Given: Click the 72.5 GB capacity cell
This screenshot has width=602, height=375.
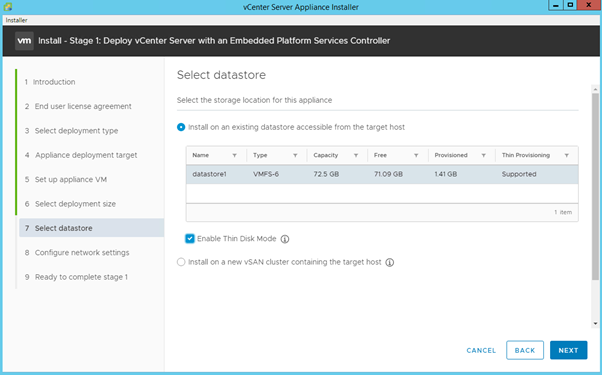Looking at the screenshot, I should coord(326,174).
